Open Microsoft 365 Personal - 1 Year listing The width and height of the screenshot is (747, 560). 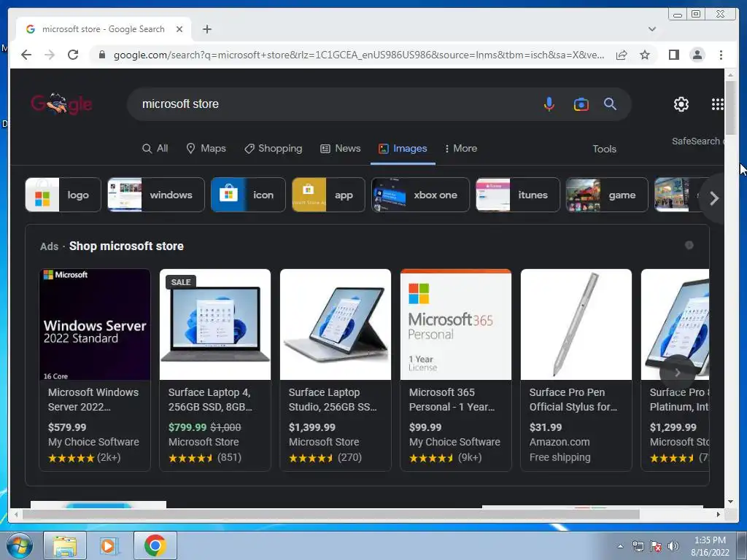coord(452,400)
